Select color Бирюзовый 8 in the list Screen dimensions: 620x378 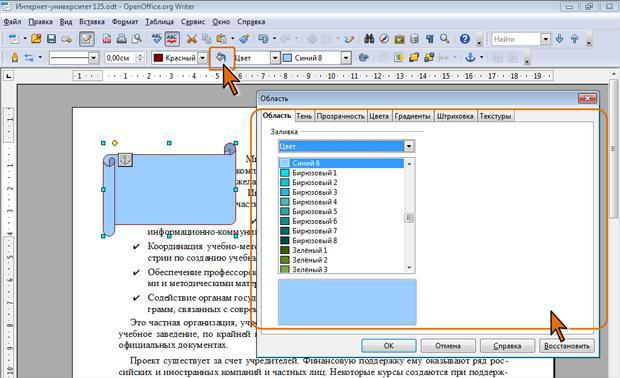coord(342,240)
